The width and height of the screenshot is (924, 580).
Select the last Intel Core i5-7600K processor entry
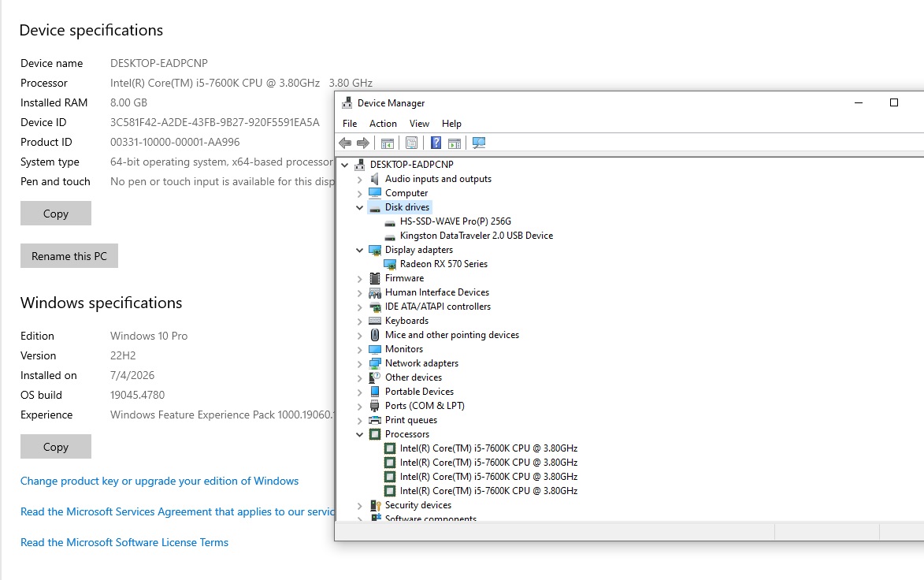(488, 490)
